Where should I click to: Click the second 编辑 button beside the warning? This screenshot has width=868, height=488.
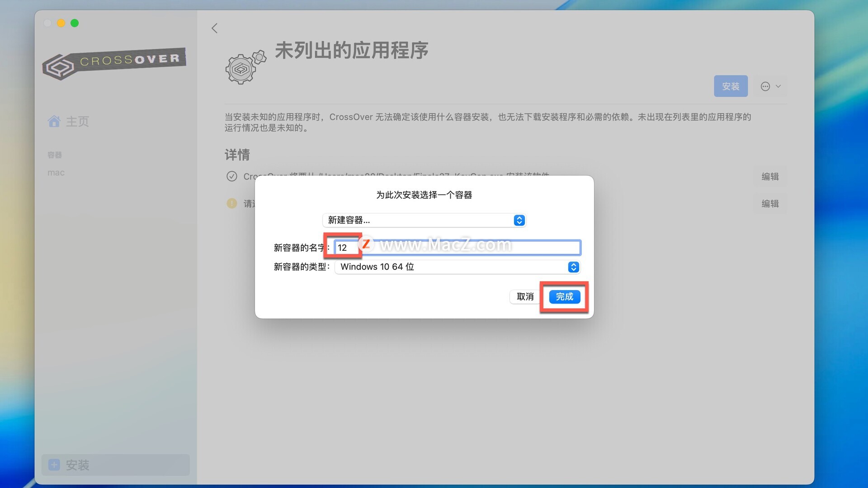(770, 204)
